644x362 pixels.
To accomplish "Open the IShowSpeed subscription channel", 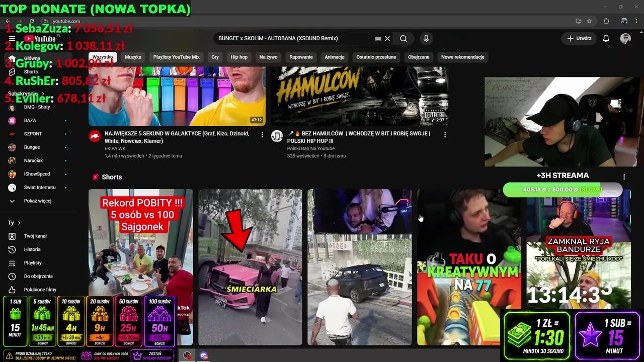I will tap(37, 174).
